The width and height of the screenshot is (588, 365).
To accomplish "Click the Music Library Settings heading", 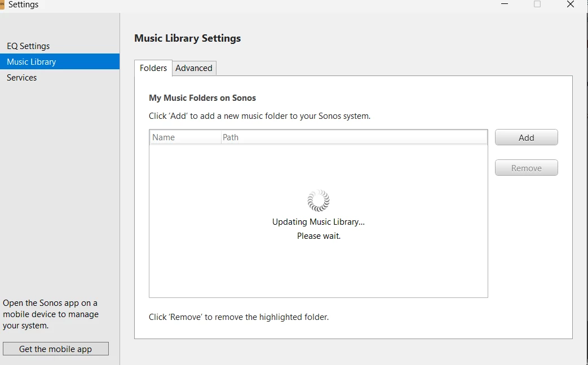I will coord(188,38).
